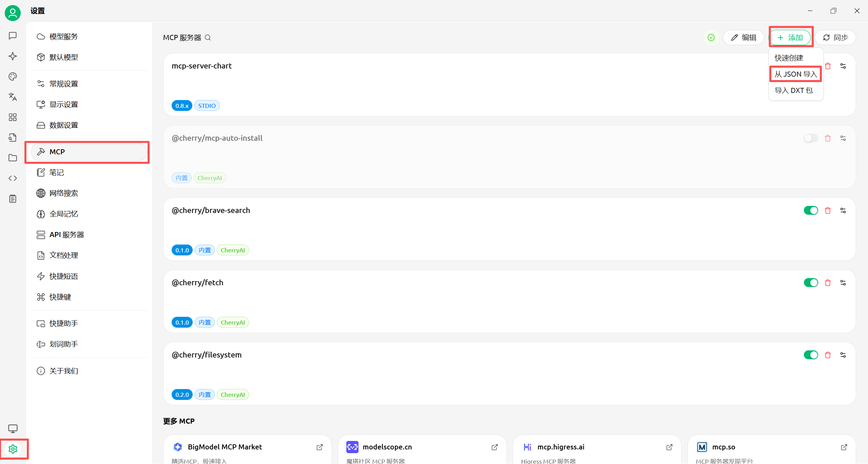Enable the @cherry/mcp-auto-install toggle

point(811,138)
